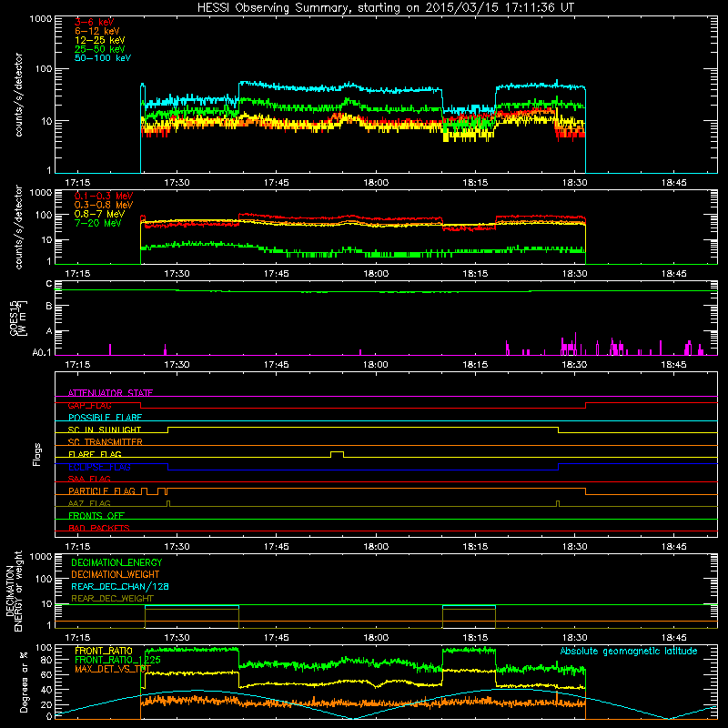Select the 25-50 keV legend label
The image size is (728, 728).
click(100, 49)
